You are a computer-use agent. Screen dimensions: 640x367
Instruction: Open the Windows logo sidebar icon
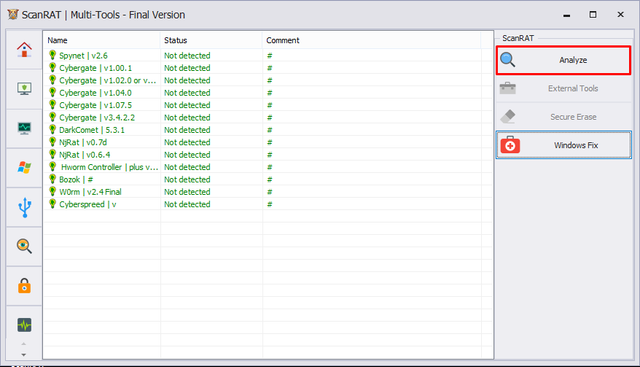tap(24, 167)
